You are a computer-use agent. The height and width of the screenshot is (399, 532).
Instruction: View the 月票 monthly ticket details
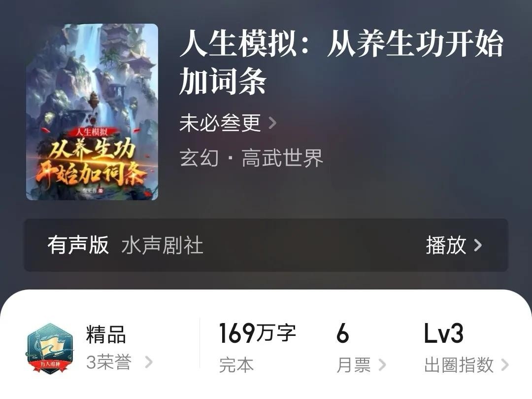coord(354,365)
